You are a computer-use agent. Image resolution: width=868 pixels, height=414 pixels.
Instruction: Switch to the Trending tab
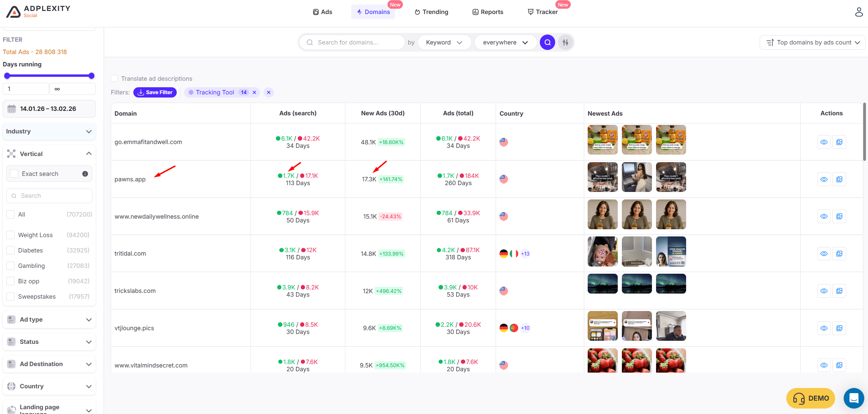pyautogui.click(x=431, y=12)
